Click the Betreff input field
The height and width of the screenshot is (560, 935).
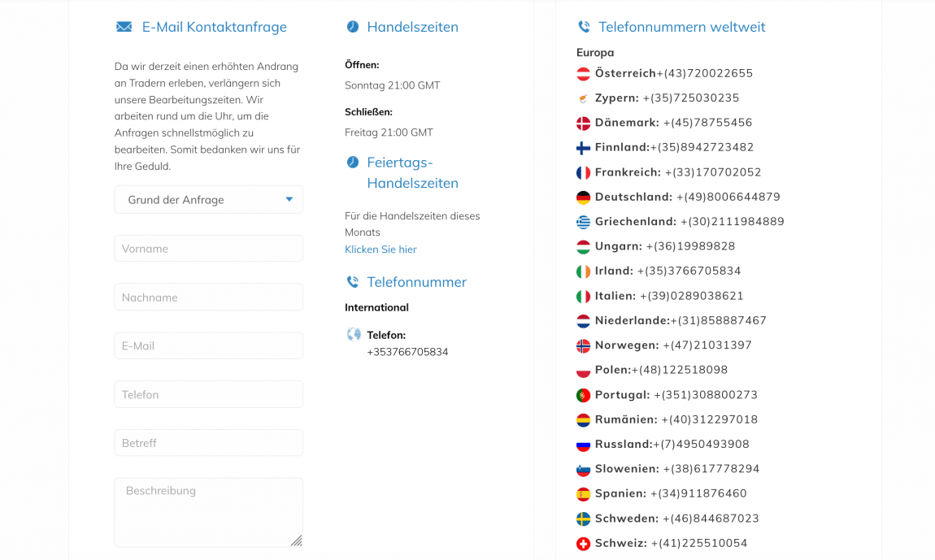pos(208,443)
